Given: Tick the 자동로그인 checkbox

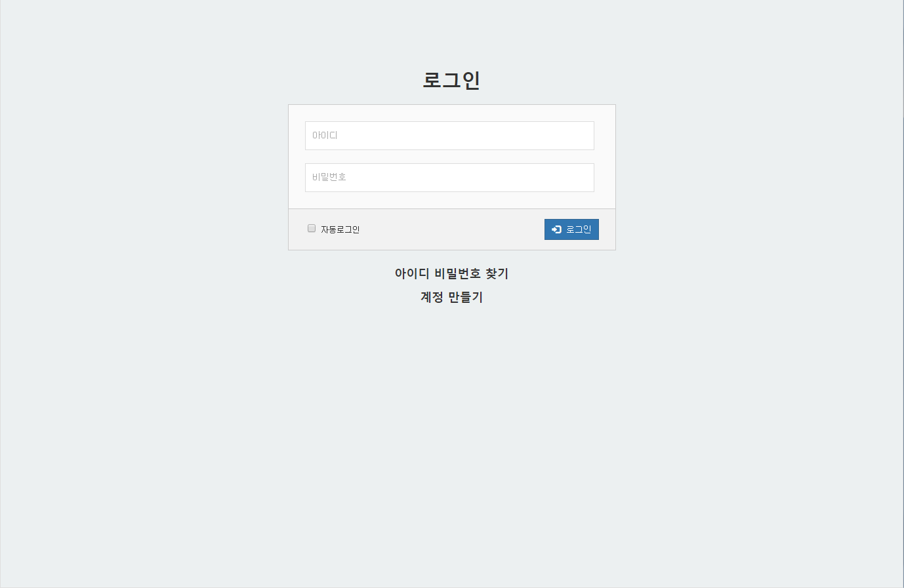Looking at the screenshot, I should click(x=312, y=228).
